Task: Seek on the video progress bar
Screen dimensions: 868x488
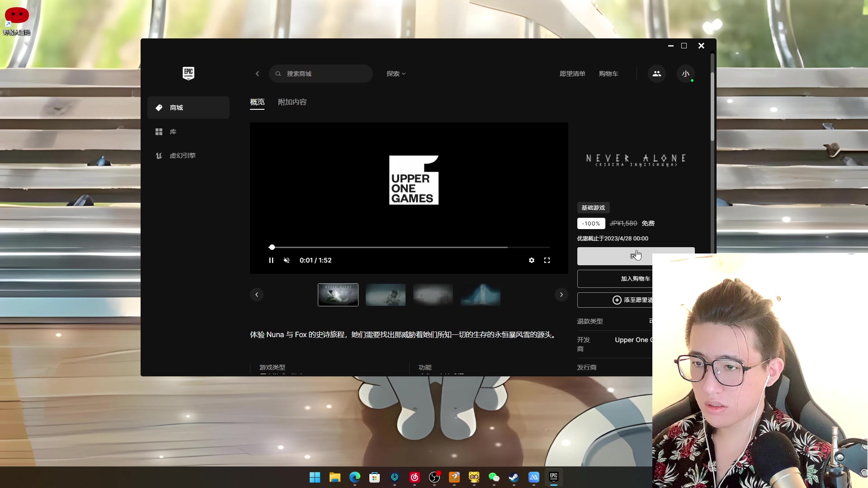Action: pos(407,247)
